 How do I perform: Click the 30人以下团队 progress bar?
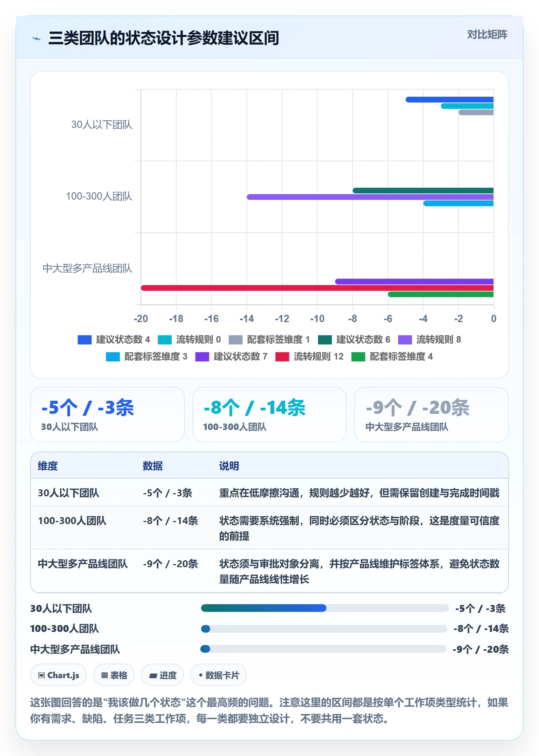pyautogui.click(x=325, y=608)
